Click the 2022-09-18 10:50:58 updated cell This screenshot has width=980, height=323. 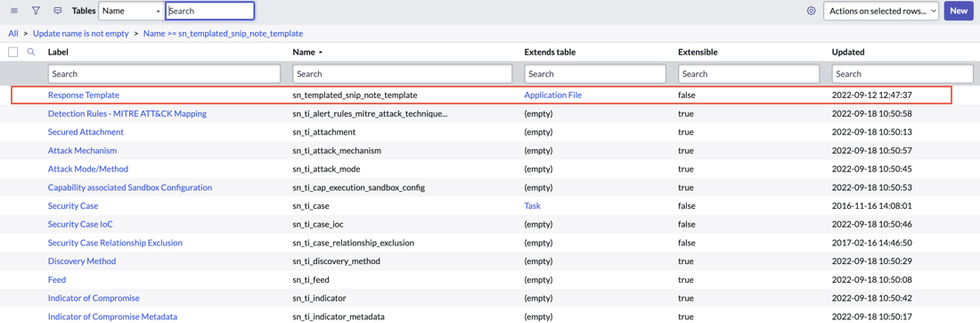(x=872, y=114)
